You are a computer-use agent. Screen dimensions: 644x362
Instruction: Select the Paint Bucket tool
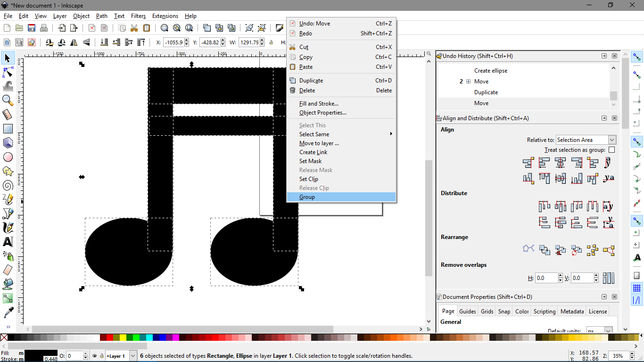(x=8, y=284)
